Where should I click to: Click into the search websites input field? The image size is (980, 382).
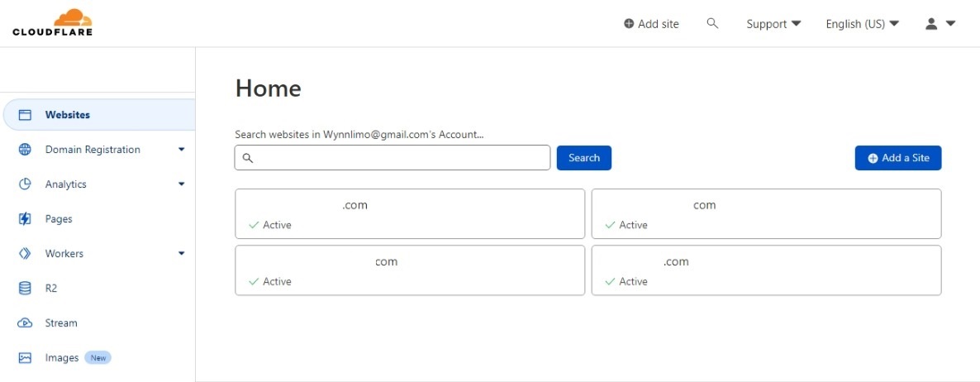pyautogui.click(x=392, y=158)
